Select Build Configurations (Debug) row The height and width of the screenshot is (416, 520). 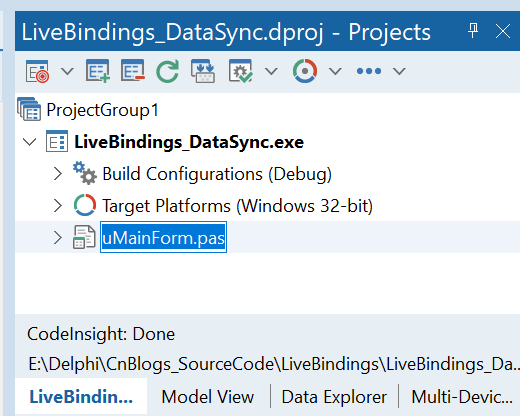(x=217, y=174)
